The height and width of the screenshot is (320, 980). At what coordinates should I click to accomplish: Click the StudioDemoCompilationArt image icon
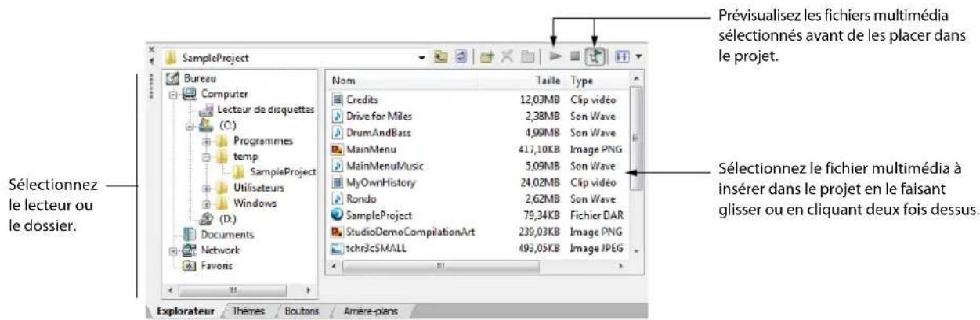click(x=338, y=232)
